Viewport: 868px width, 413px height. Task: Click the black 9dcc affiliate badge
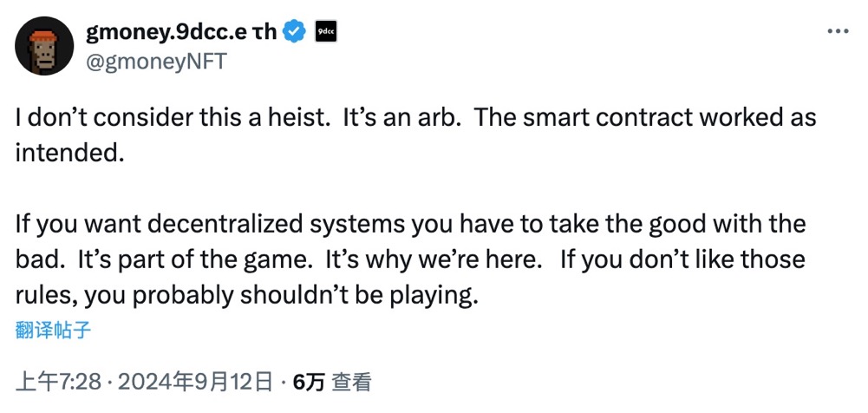tap(326, 32)
